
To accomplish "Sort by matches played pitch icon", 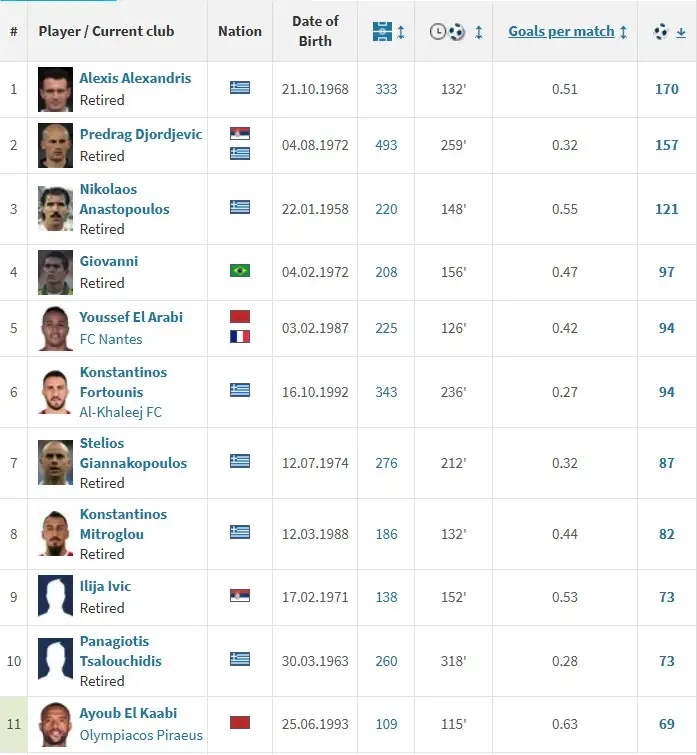I will pyautogui.click(x=382, y=31).
